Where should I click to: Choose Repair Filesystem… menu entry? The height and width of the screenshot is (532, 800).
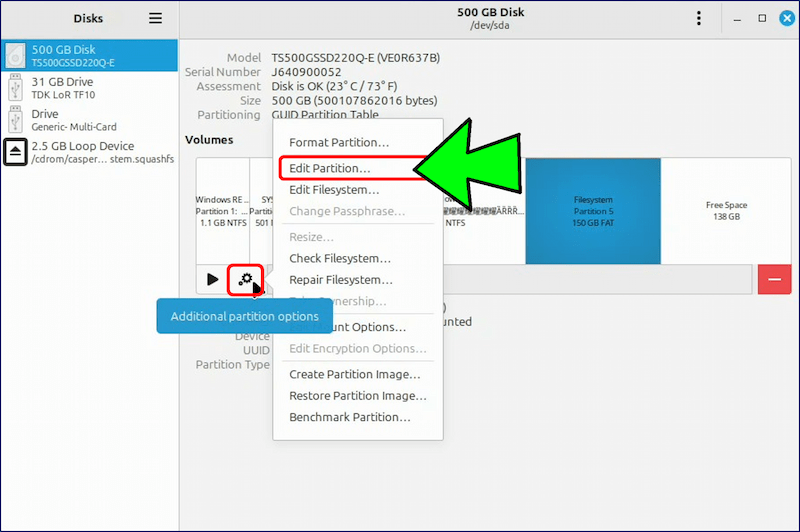click(341, 280)
